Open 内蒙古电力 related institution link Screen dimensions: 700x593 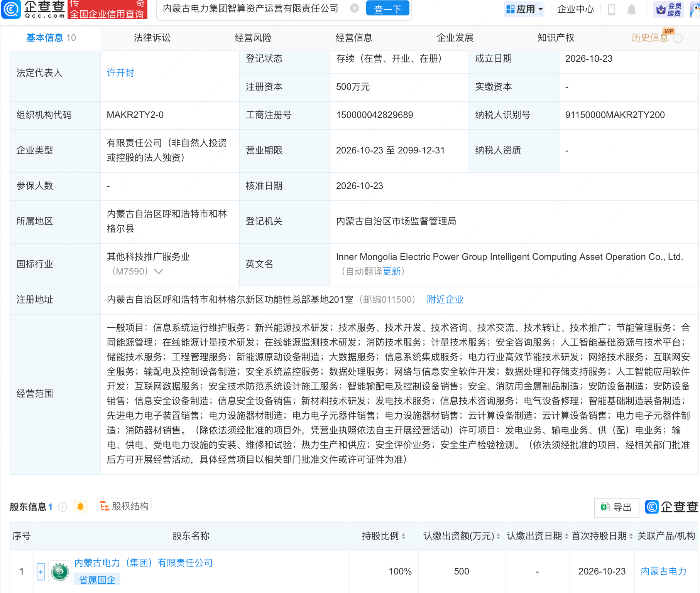664,571
